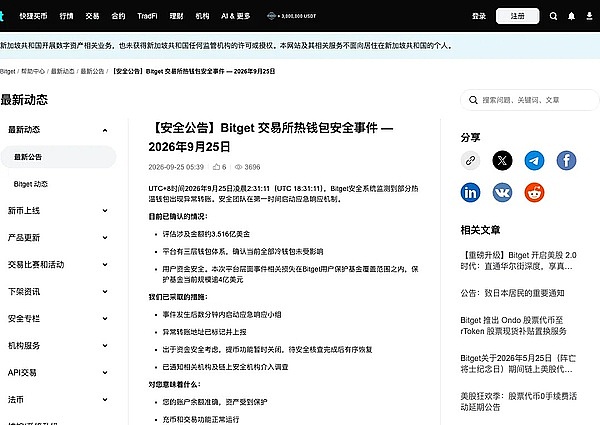Open the search magnifier icon in header
Screen dimensions: 600x425
pyautogui.click(x=553, y=16)
